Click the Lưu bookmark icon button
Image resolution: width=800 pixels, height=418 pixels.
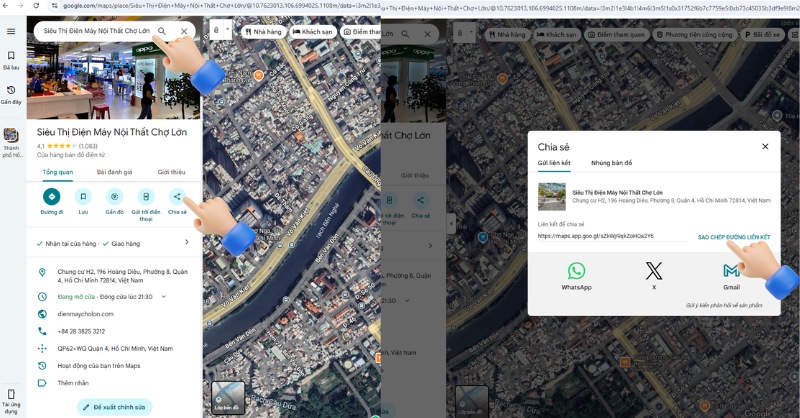coord(83,196)
